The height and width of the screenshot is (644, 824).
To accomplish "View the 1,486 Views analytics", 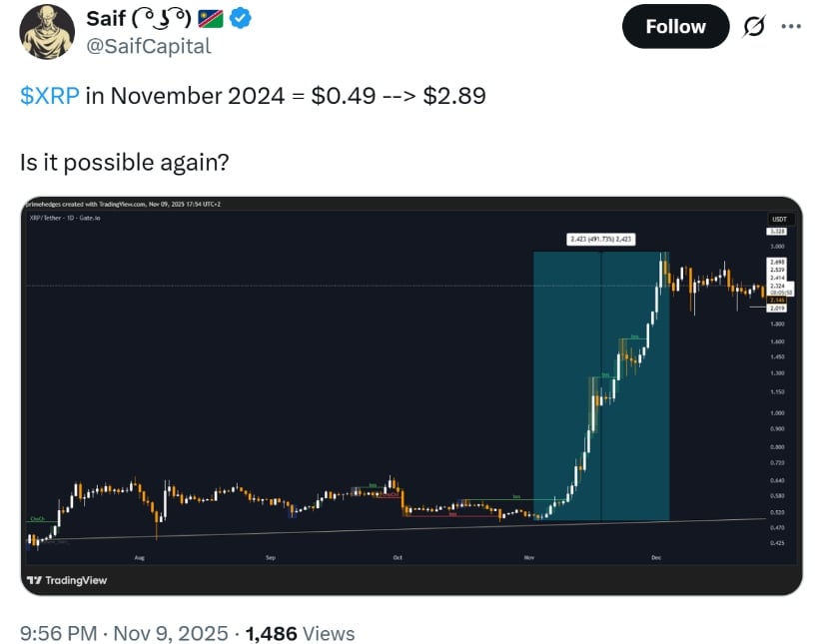I will (300, 633).
